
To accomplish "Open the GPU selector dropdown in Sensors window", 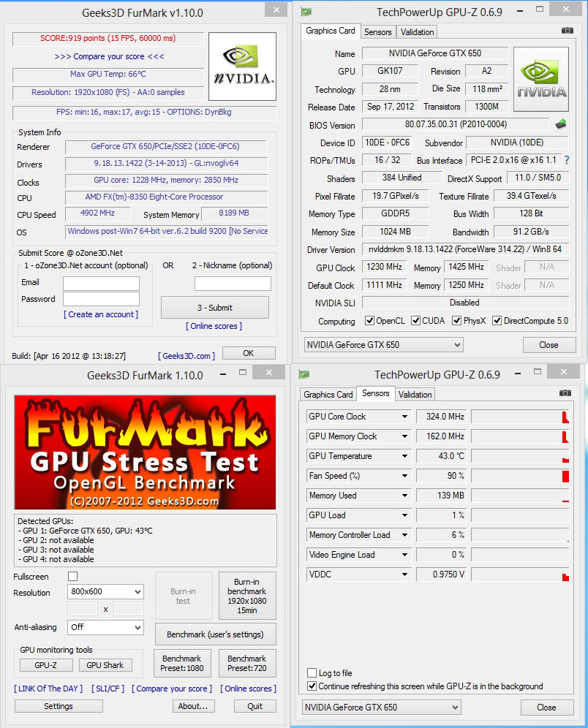I will tap(381, 708).
